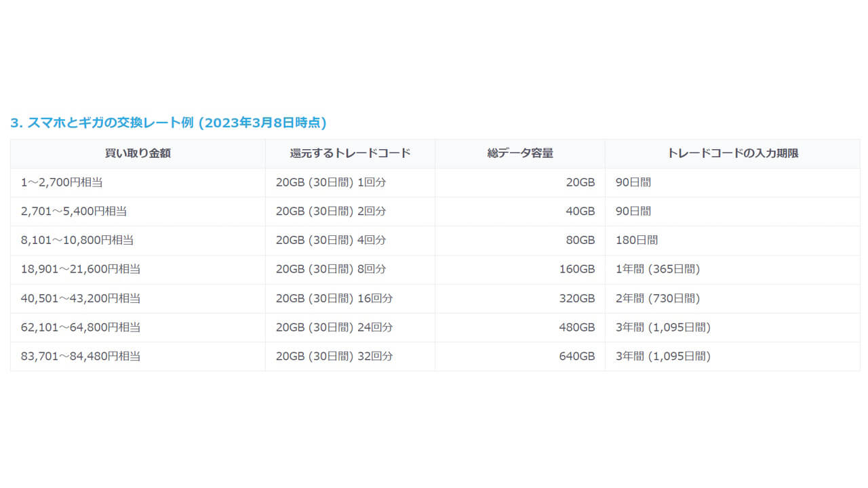This screenshot has height=488, width=868.
Task: Click the 2年間 (730日間) cell
Action: point(657,298)
